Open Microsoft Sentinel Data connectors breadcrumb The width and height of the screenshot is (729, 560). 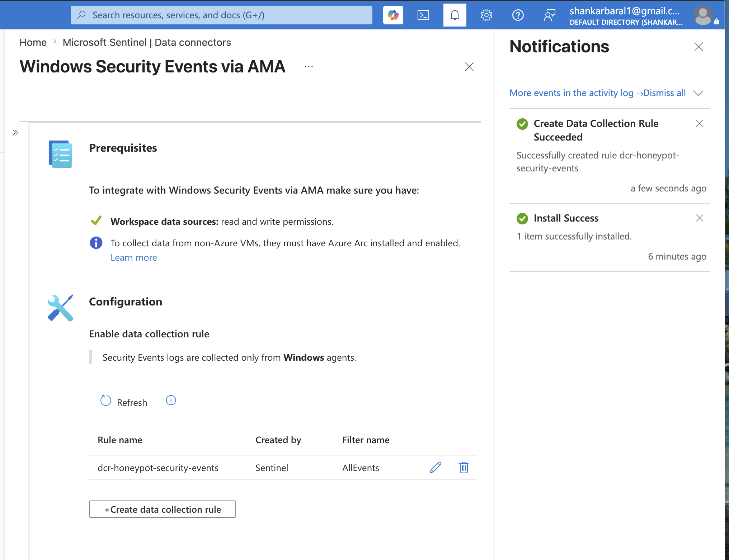click(x=147, y=42)
